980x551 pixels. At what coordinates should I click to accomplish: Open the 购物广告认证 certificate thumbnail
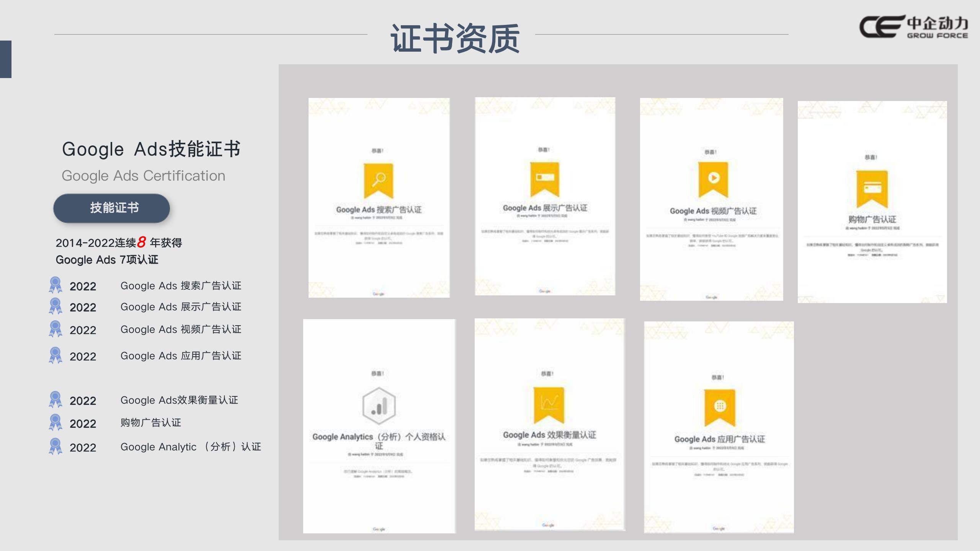(872, 202)
